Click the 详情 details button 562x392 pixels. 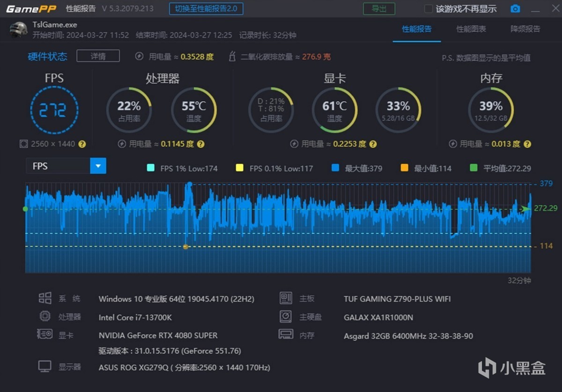(98, 56)
